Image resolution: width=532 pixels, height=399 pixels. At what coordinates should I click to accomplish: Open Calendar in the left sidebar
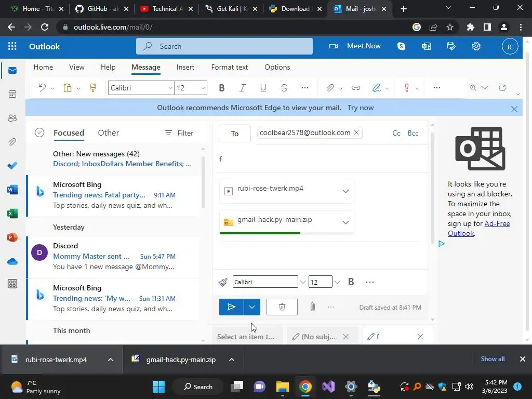pos(12,94)
